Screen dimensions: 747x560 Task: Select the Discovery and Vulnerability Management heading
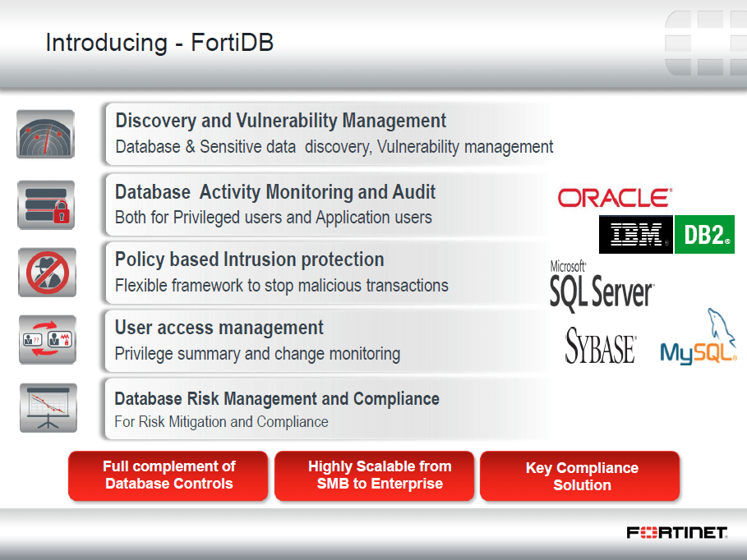[280, 121]
